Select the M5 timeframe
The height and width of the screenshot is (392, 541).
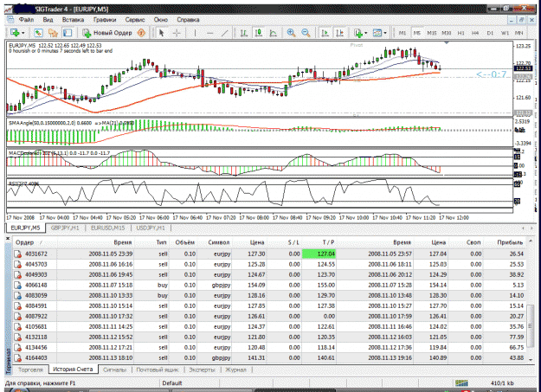(x=417, y=33)
